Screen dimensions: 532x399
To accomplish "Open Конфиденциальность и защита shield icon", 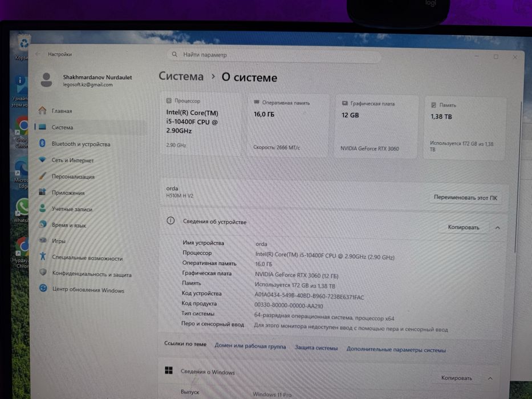I will tap(43, 272).
